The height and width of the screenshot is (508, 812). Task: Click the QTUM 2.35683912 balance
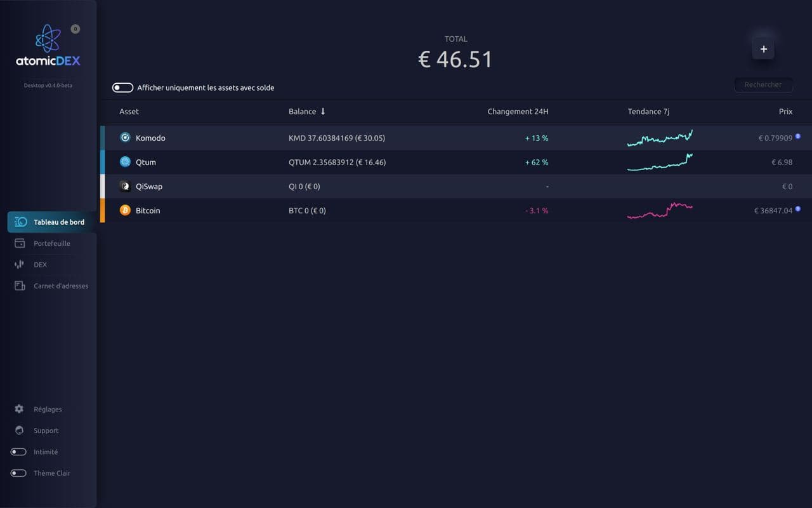[337, 162]
